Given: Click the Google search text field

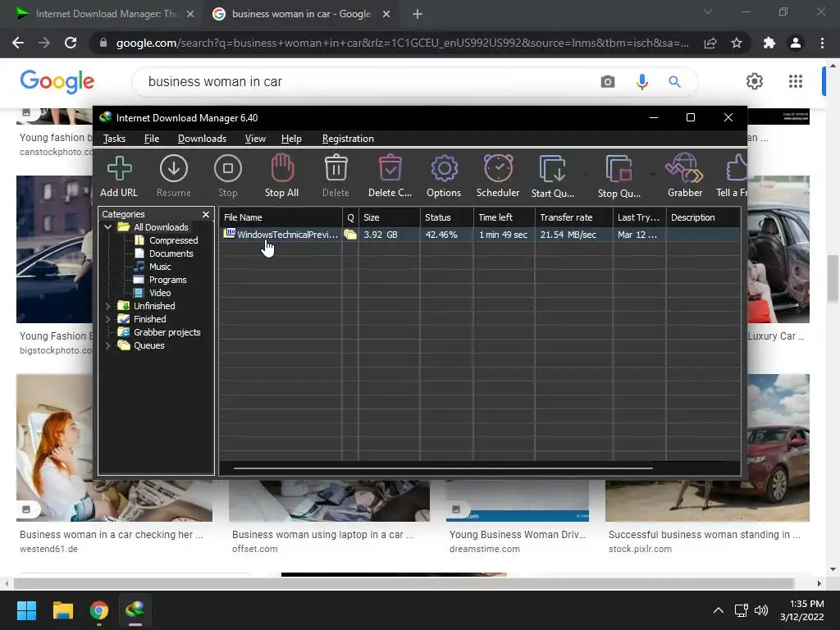Looking at the screenshot, I should (364, 81).
